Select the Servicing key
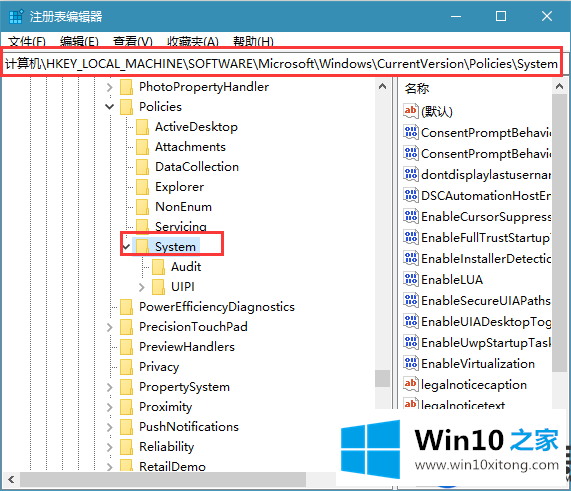The height and width of the screenshot is (491, 571). click(181, 227)
